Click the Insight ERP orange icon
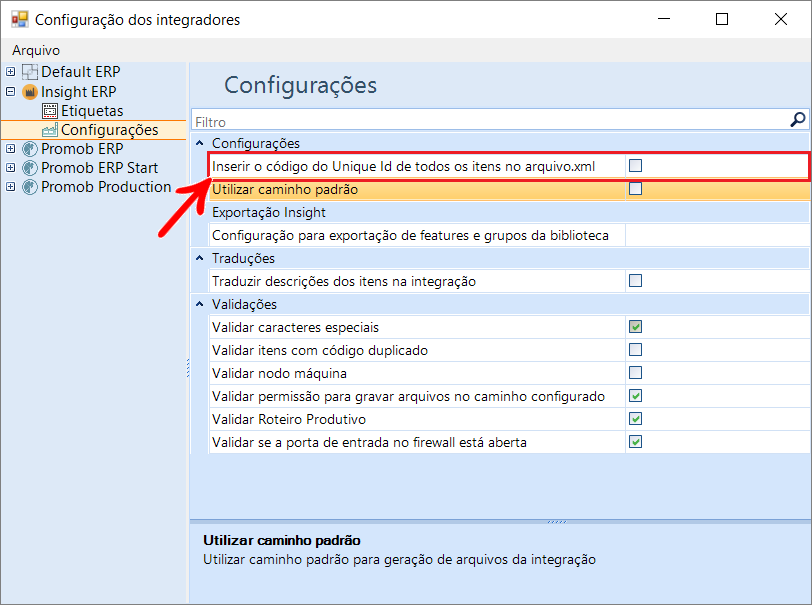 tap(30, 92)
